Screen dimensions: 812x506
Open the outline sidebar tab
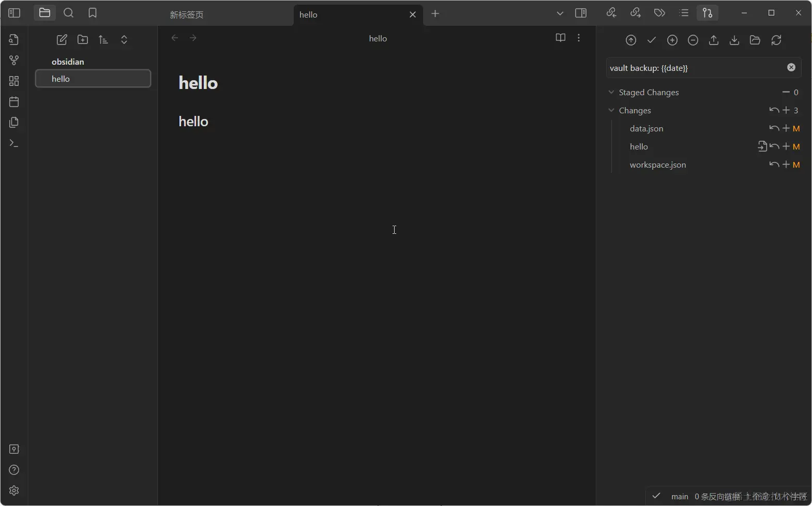click(x=684, y=13)
